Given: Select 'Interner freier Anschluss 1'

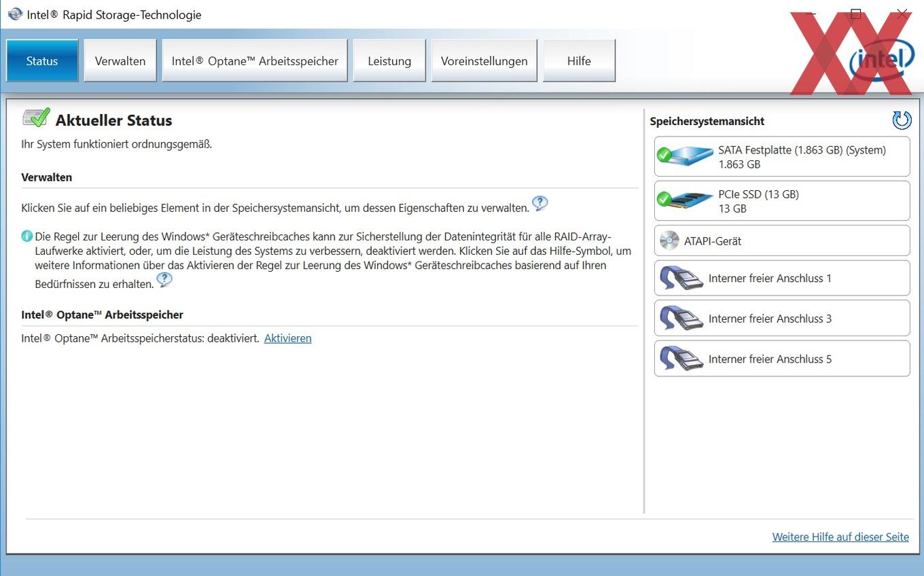Looking at the screenshot, I should pos(782,278).
